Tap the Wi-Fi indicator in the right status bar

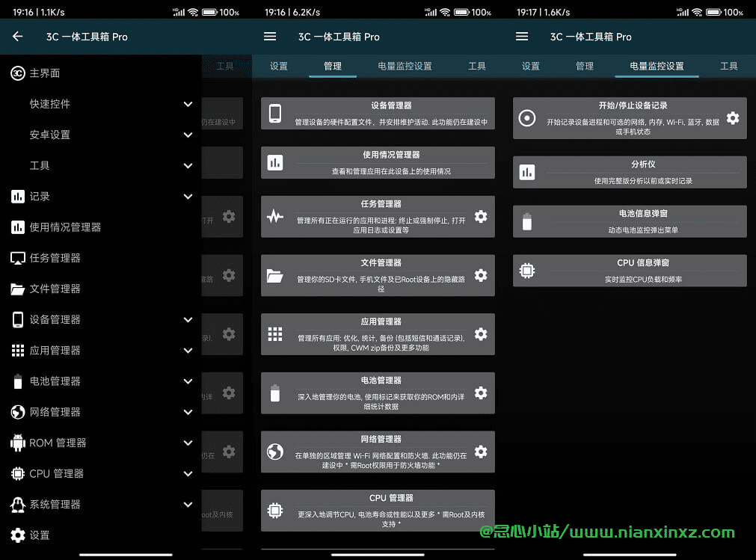pos(697,12)
